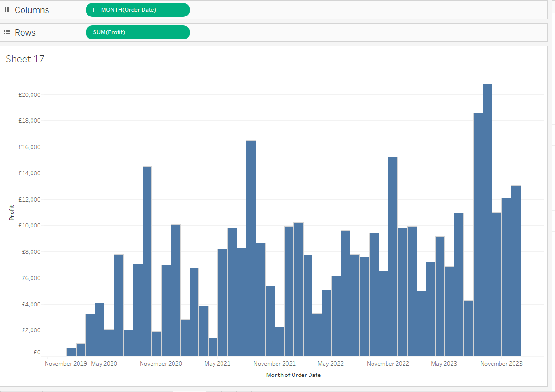
Task: Click the May 2023 axis label
Action: (444, 363)
